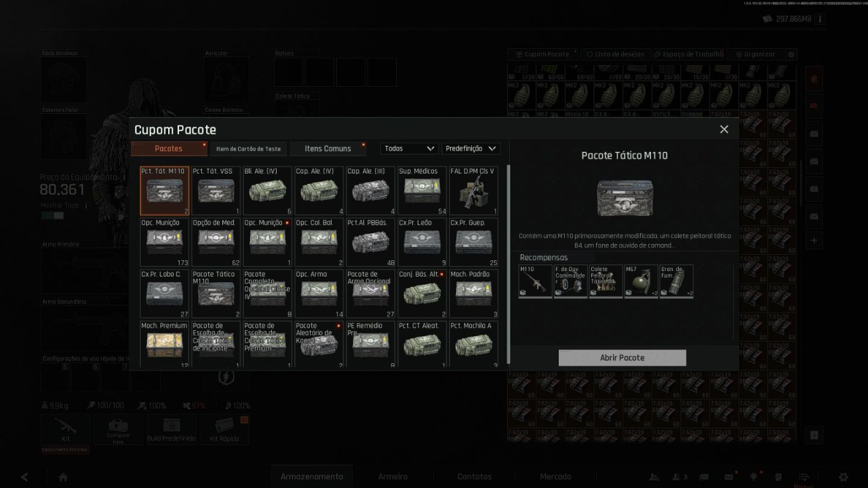Select the Pct. Tát. VSS package

coord(216,191)
